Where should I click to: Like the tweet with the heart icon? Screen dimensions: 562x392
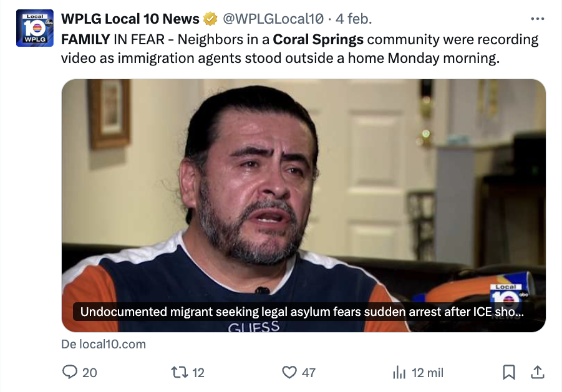point(289,372)
